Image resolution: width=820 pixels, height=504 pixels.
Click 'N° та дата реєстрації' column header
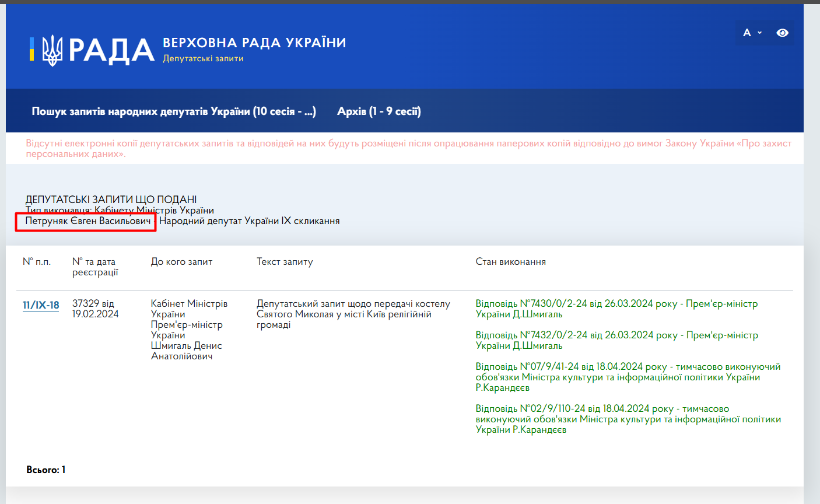coord(95,267)
